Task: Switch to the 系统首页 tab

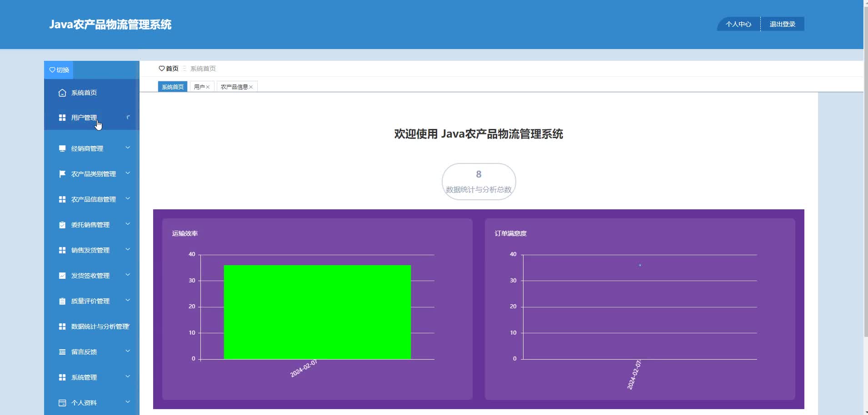Action: (173, 87)
